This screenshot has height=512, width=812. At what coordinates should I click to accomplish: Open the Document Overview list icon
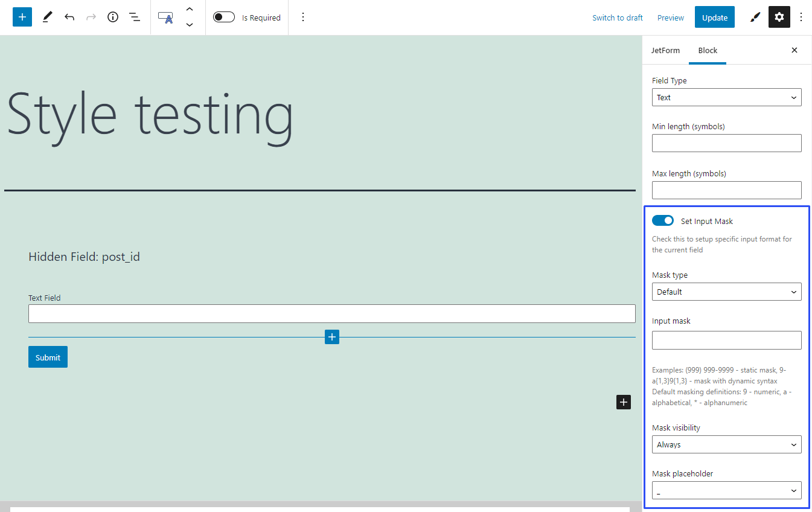point(135,17)
